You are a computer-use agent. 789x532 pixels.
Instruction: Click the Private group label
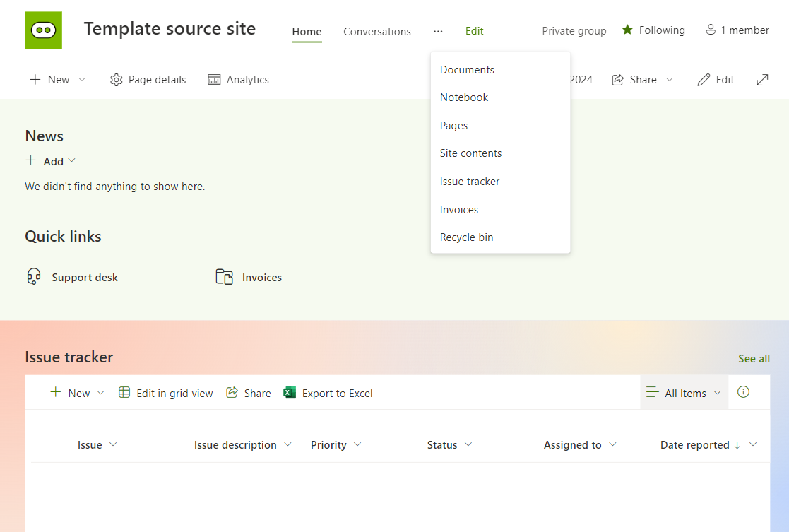point(574,30)
